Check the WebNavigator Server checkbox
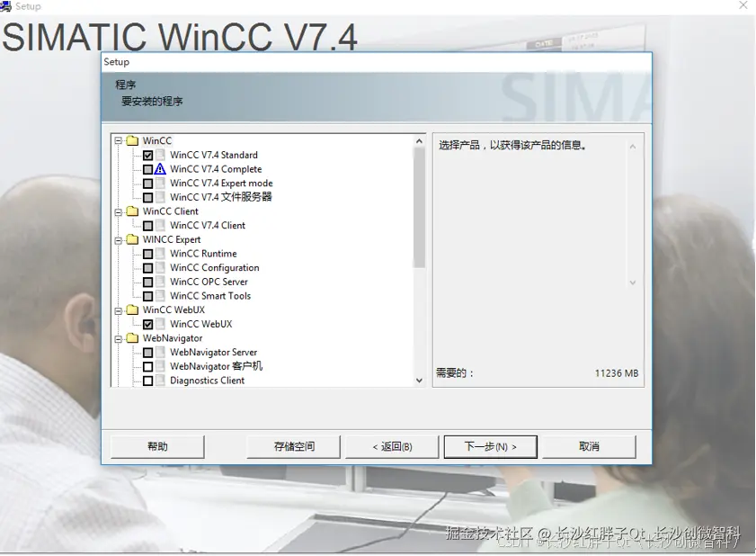This screenshot has width=756, height=556. [x=148, y=353]
